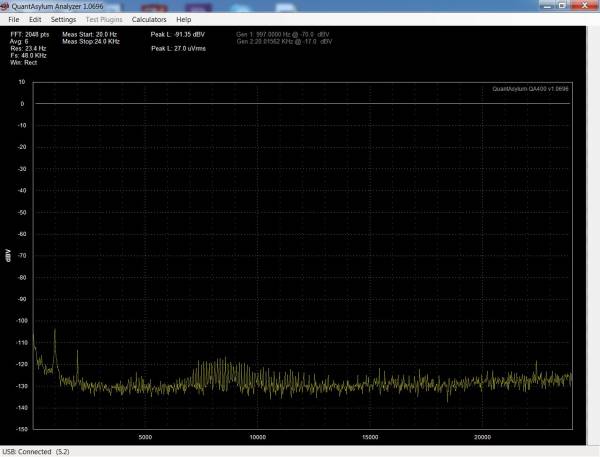Click the -150 label on dBV axis
The height and width of the screenshot is (457, 600).
(x=21, y=429)
